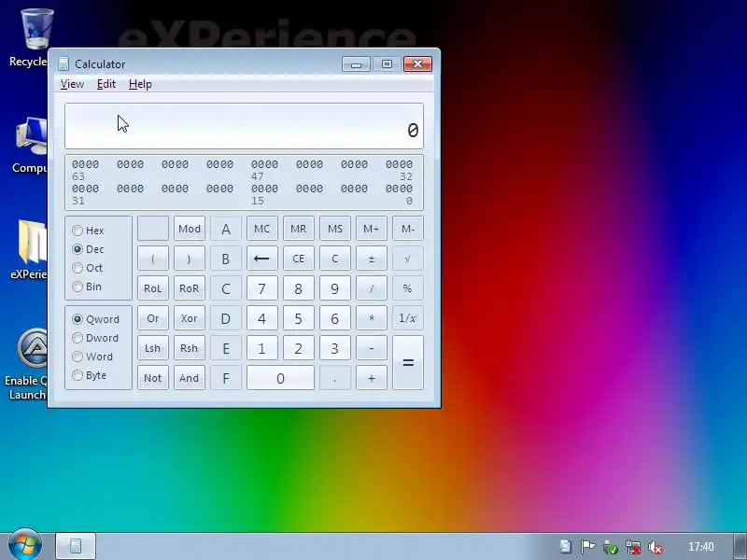Click the plus key
The height and width of the screenshot is (560, 747).
coord(372,378)
